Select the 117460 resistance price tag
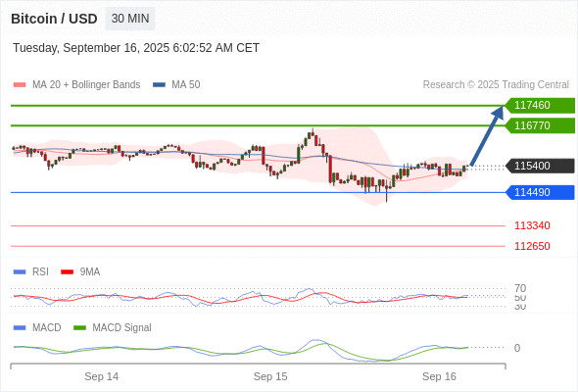This screenshot has width=578, height=392. click(540, 106)
